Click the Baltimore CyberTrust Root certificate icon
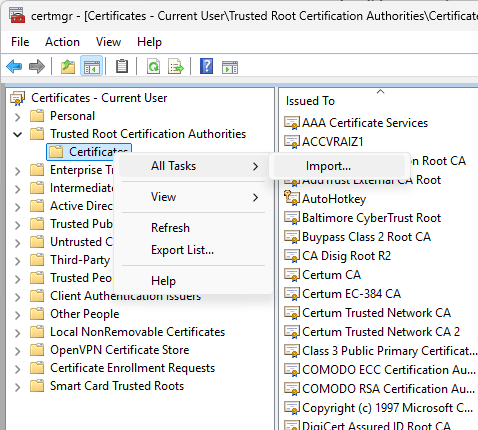478x430 pixels. [x=292, y=218]
